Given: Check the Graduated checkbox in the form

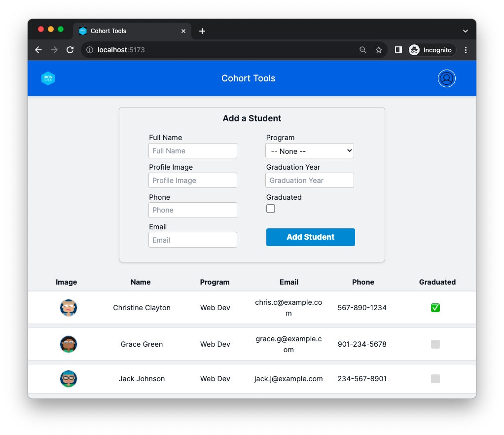Looking at the screenshot, I should 271,209.
